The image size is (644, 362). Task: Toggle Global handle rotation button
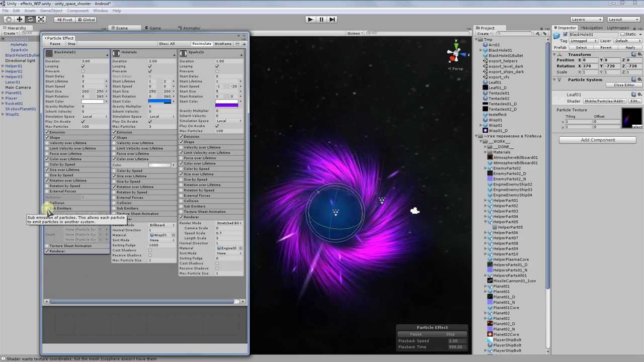(86, 20)
